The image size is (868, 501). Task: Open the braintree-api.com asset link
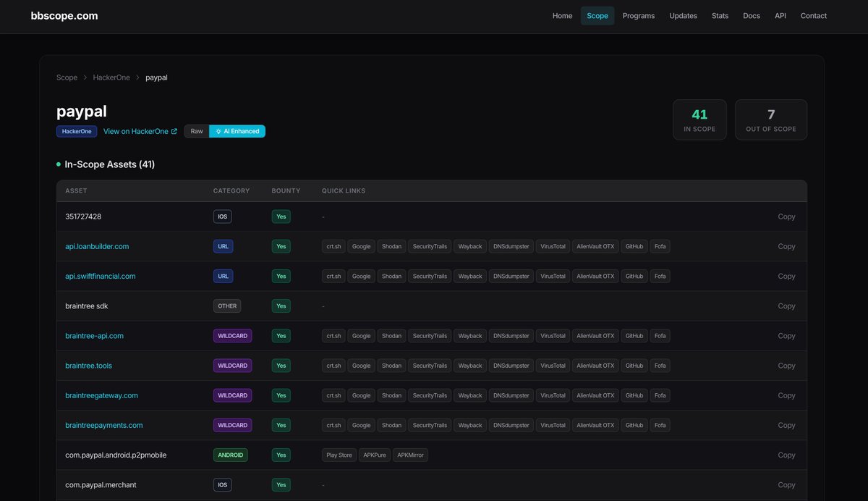(x=94, y=336)
